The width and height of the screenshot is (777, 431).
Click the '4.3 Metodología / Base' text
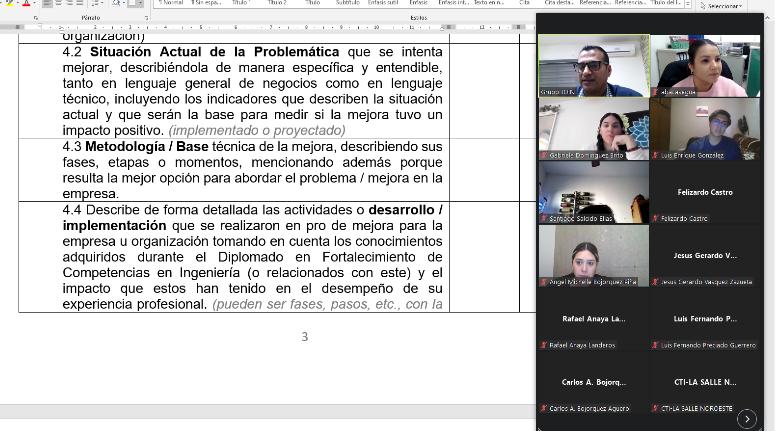135,147
